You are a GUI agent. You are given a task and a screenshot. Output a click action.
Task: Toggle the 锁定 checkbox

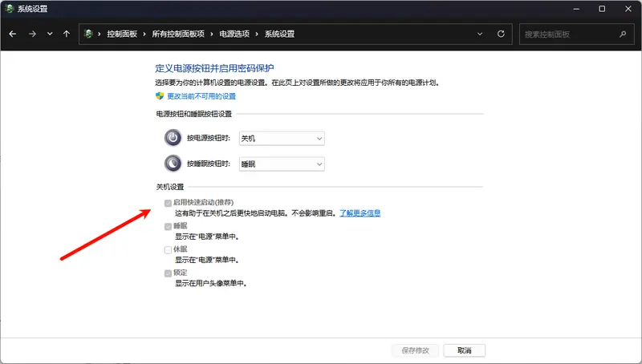(x=168, y=273)
